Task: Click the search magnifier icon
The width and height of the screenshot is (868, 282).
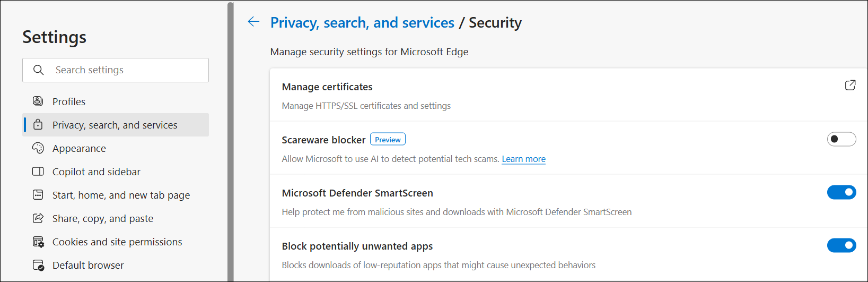Action: [x=38, y=70]
